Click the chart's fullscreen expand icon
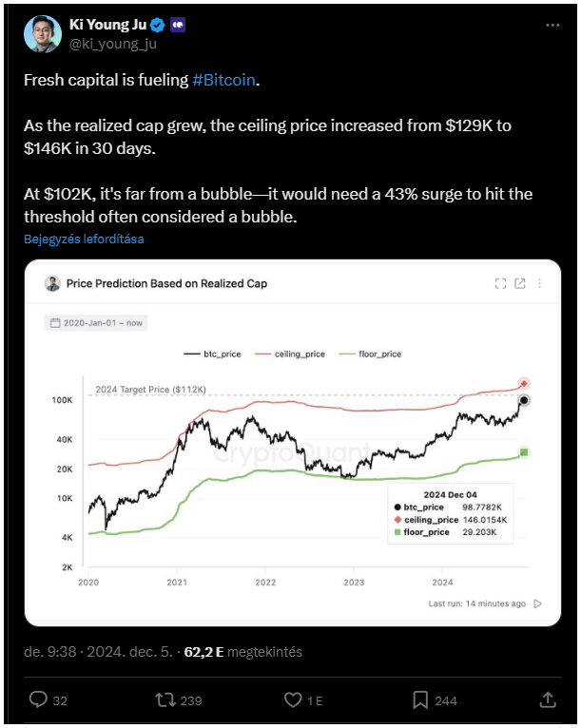Viewport: 581px width, 728px height. 500,283
